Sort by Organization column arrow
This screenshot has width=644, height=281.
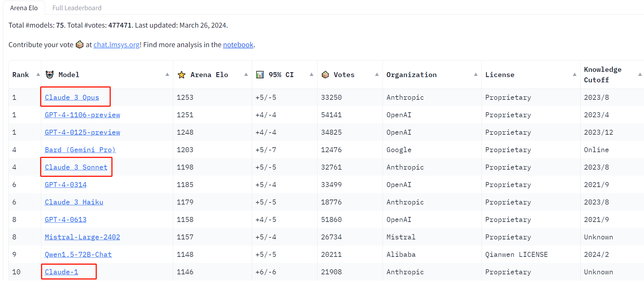point(476,74)
